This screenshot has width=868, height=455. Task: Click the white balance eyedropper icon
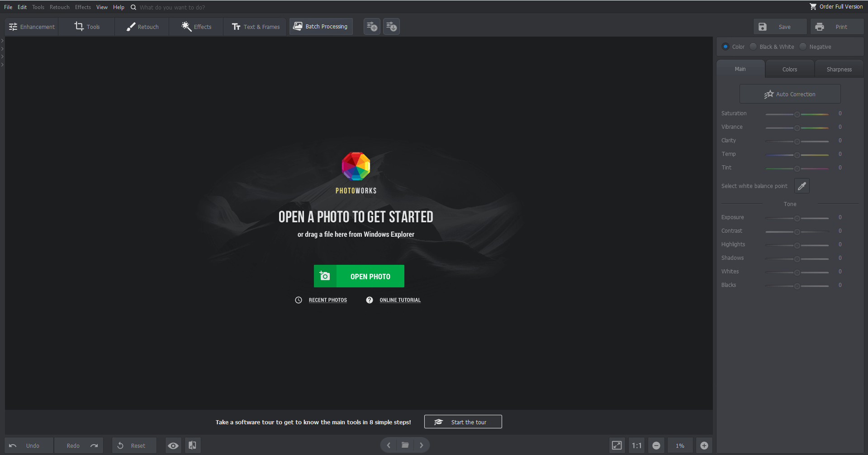(802, 186)
